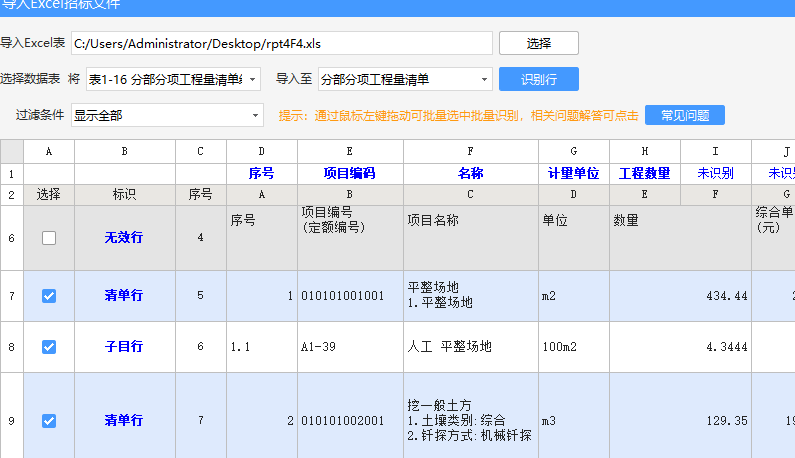Click the 项目编号(定额编号) cell in row 6
795x458 pixels.
click(350, 238)
